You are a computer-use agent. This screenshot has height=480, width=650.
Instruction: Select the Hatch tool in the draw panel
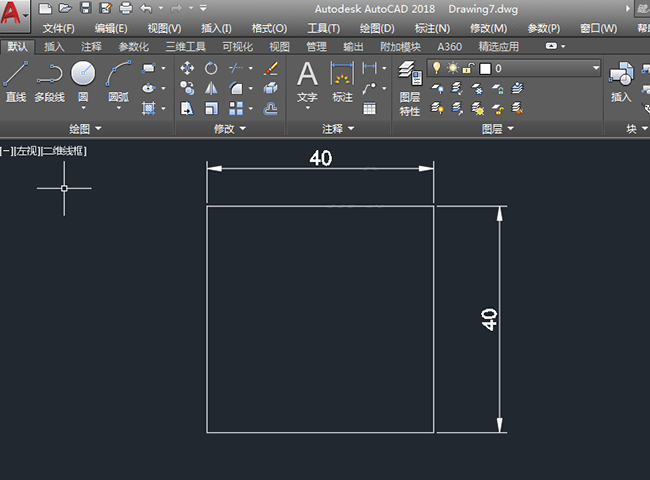coord(148,108)
